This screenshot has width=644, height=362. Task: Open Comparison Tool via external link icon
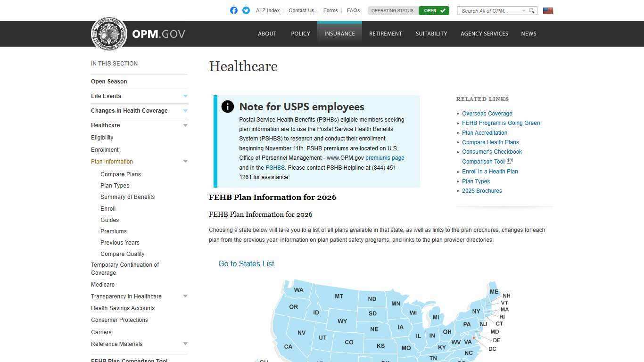[x=509, y=161]
